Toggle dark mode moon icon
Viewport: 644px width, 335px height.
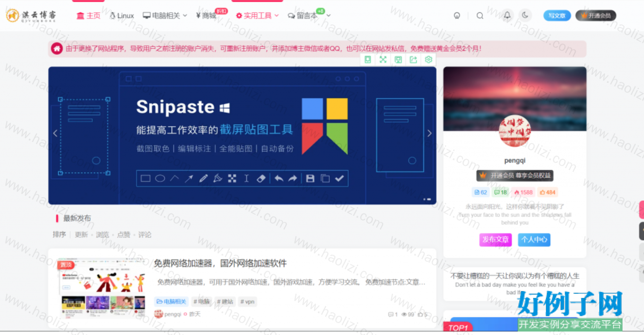525,15
